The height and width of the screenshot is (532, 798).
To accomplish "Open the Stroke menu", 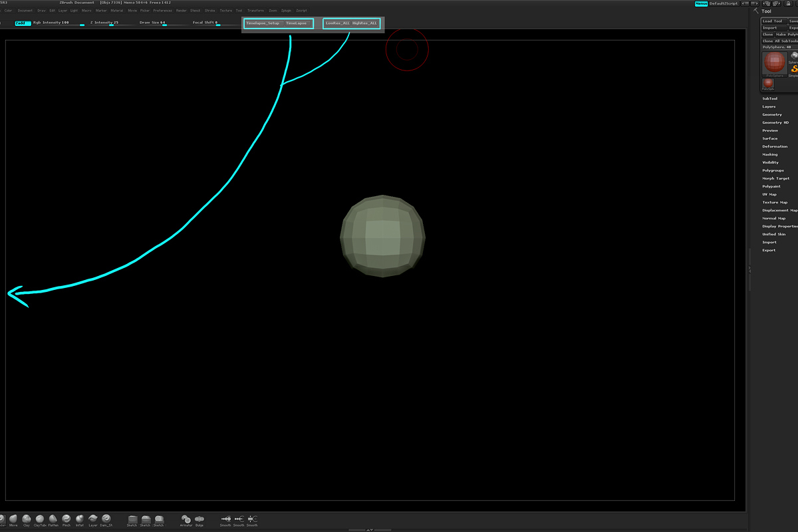I will 210,11.
